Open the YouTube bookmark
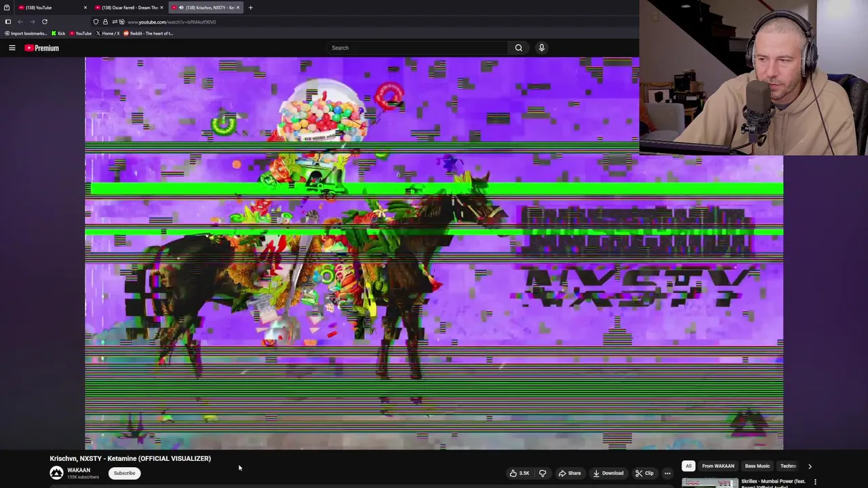This screenshot has width=868, height=488. [81, 33]
